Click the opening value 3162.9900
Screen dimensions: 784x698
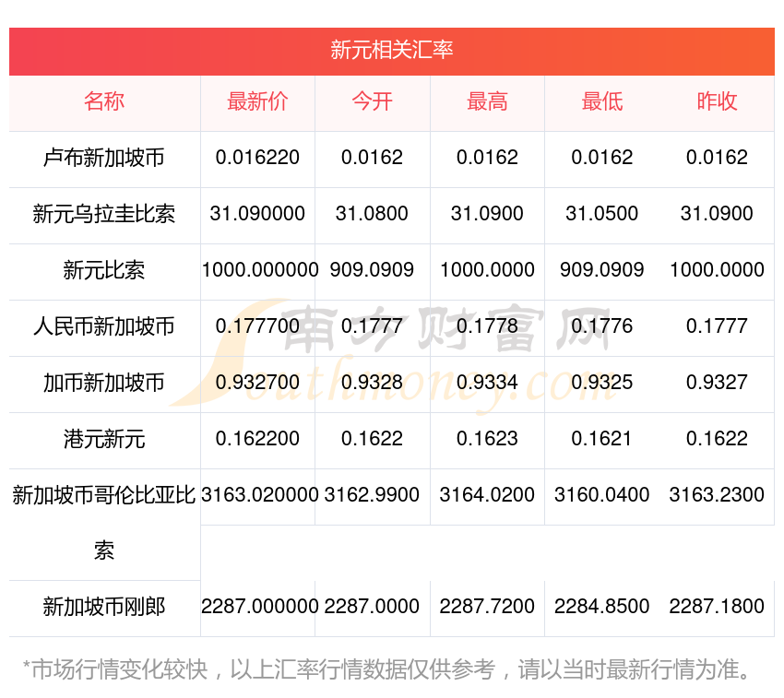tap(372, 495)
